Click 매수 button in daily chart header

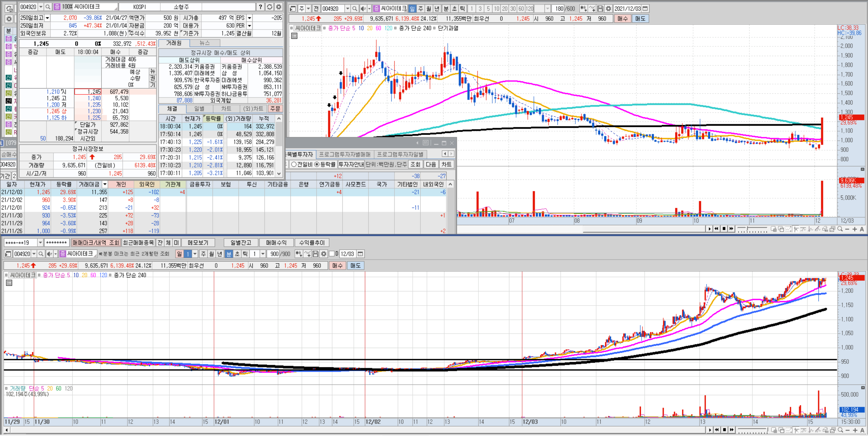(623, 19)
